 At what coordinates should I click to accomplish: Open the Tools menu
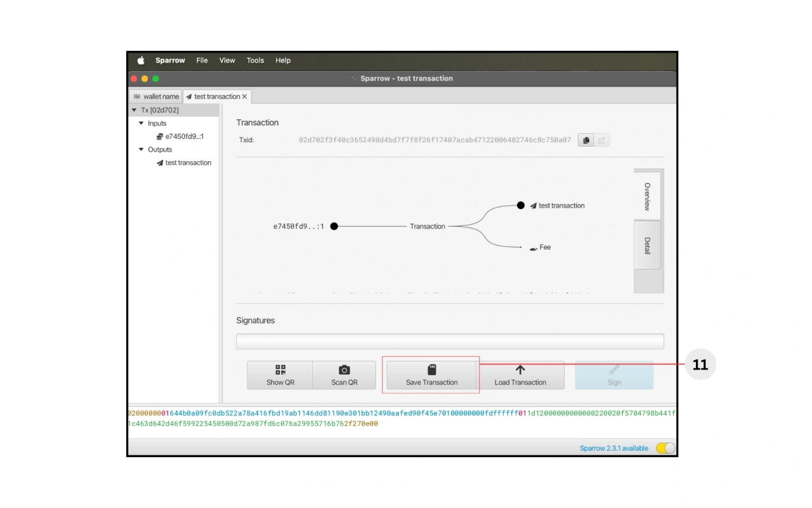click(255, 60)
